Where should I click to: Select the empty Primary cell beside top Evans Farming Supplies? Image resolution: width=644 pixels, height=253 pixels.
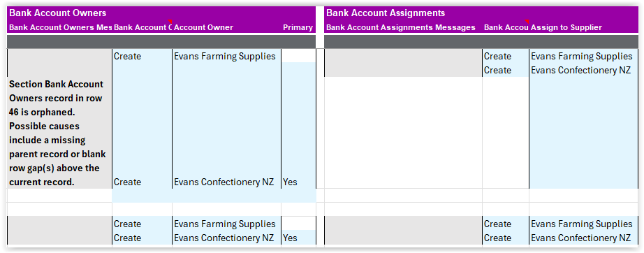(x=298, y=56)
